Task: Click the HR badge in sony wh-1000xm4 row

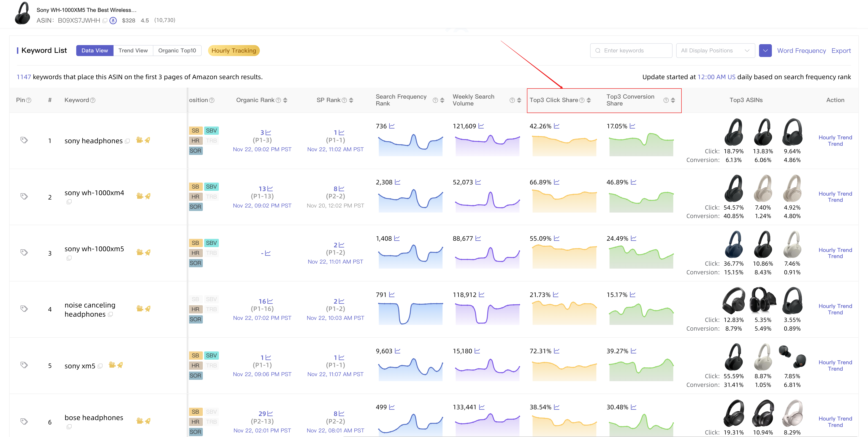Action: pos(195,197)
